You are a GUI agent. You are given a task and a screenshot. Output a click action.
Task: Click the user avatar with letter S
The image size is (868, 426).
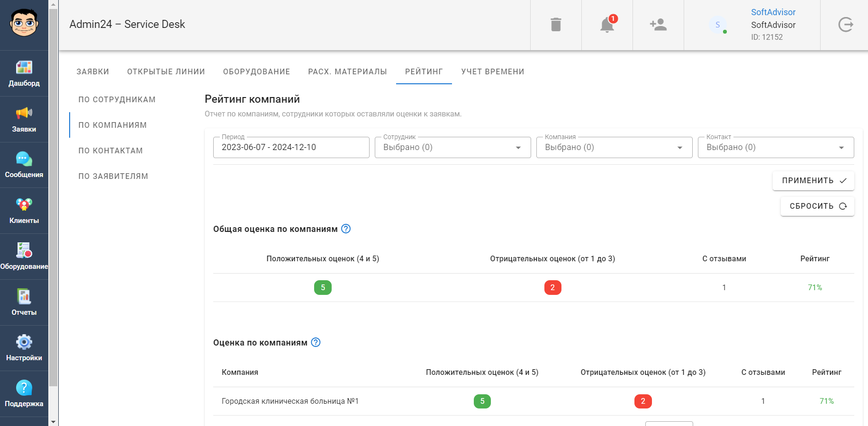[718, 25]
